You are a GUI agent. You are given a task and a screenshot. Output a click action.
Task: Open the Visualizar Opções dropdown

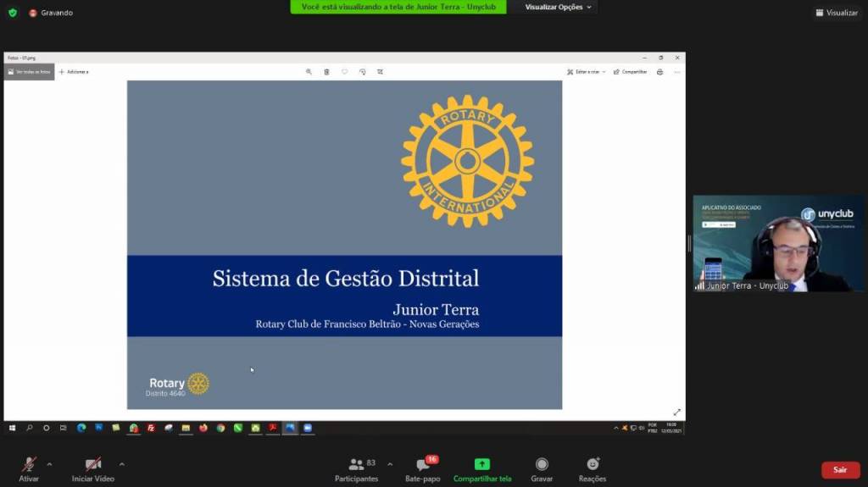pos(559,7)
